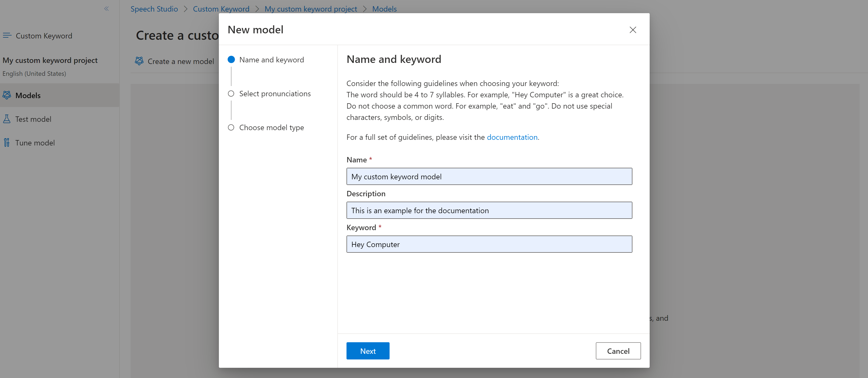The image size is (868, 378).
Task: Click the Description input field
Action: [x=489, y=210]
